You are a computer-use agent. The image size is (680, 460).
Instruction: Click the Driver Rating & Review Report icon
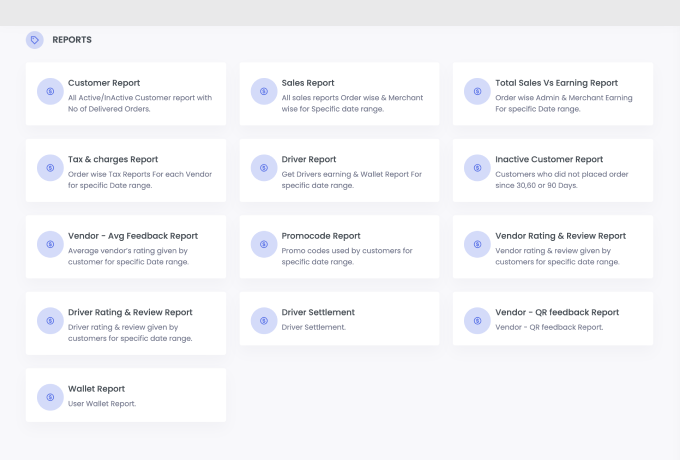pyautogui.click(x=50, y=321)
